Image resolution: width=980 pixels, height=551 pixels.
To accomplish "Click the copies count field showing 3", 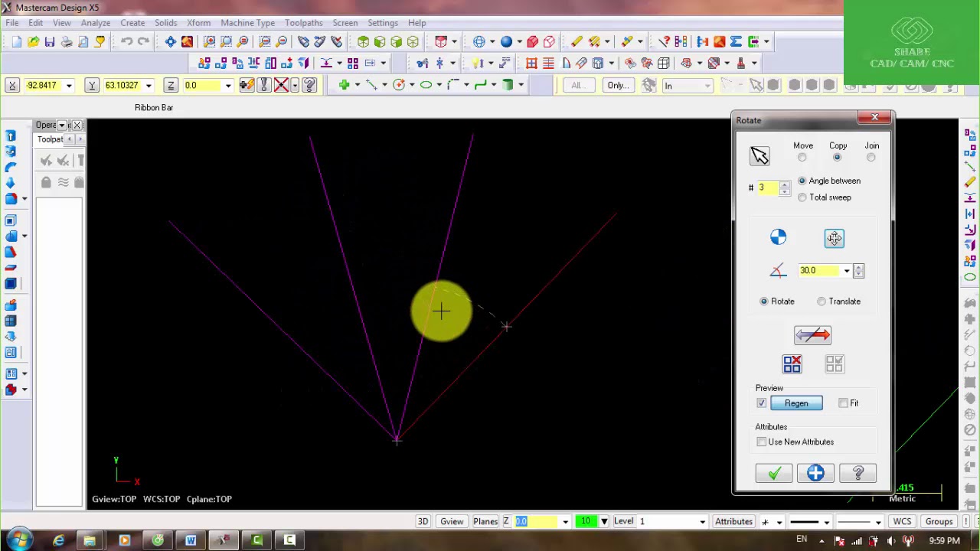I will [x=767, y=188].
